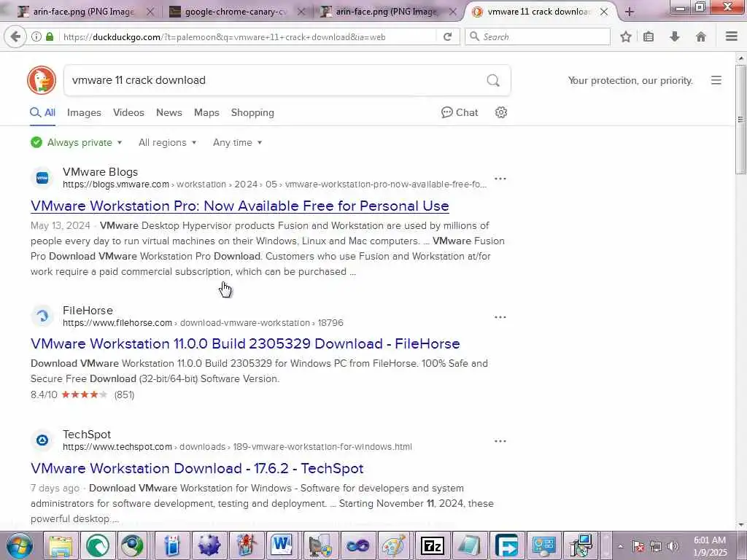The image size is (747, 560).
Task: Open search settings gear icon
Action: point(500,112)
